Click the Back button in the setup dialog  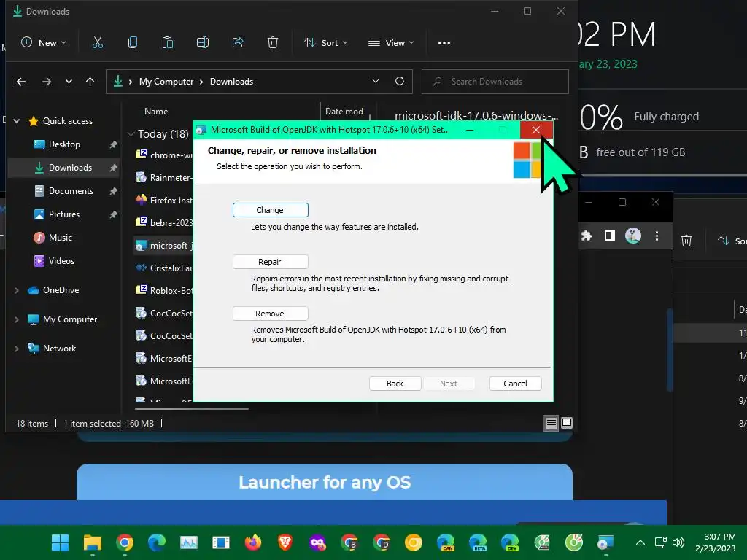[x=395, y=384]
